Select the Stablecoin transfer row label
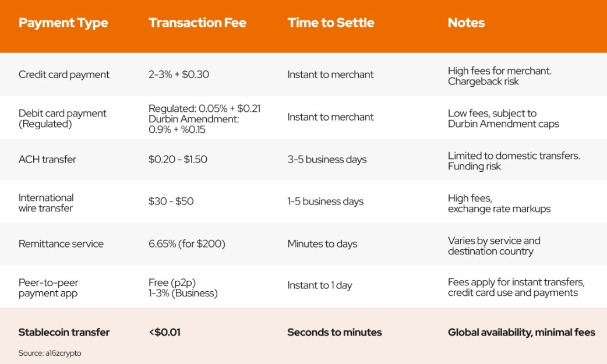607x364 pixels. [x=64, y=333]
